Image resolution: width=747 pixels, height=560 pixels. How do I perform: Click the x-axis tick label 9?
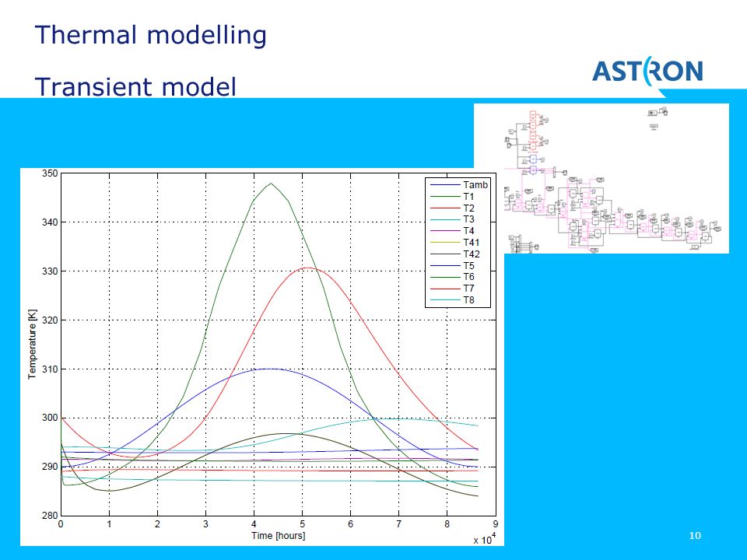(x=496, y=524)
